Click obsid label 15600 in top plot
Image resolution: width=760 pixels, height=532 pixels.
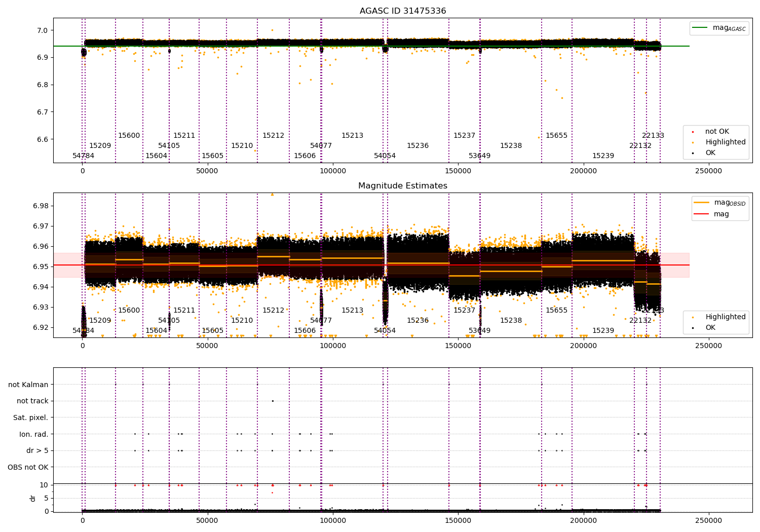click(x=129, y=136)
